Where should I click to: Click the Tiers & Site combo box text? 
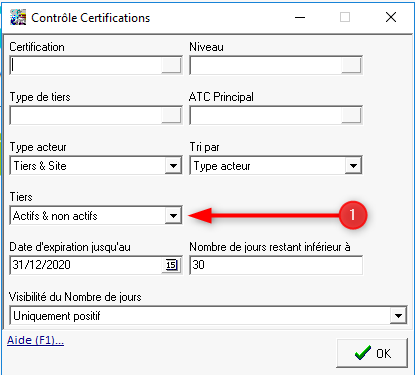[x=40, y=166]
